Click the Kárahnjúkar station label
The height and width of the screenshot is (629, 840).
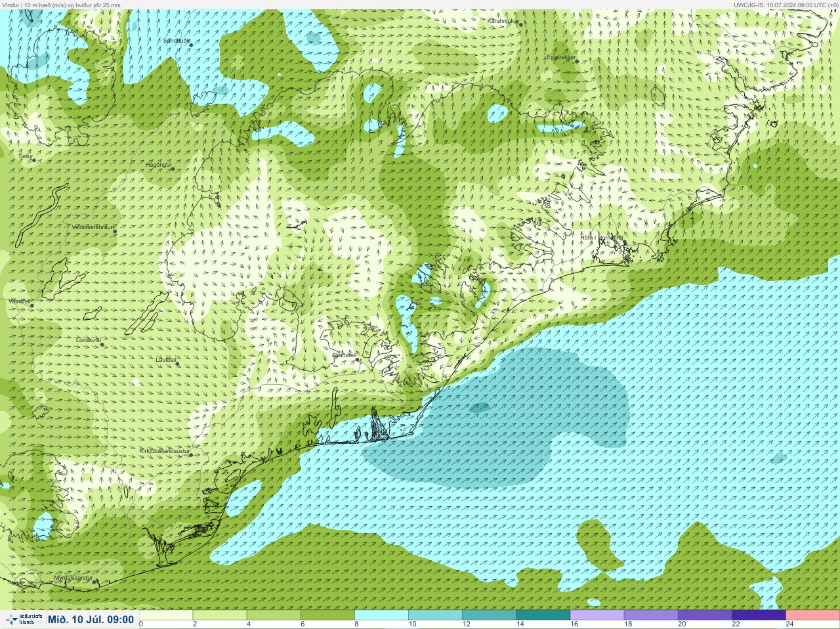[503, 21]
